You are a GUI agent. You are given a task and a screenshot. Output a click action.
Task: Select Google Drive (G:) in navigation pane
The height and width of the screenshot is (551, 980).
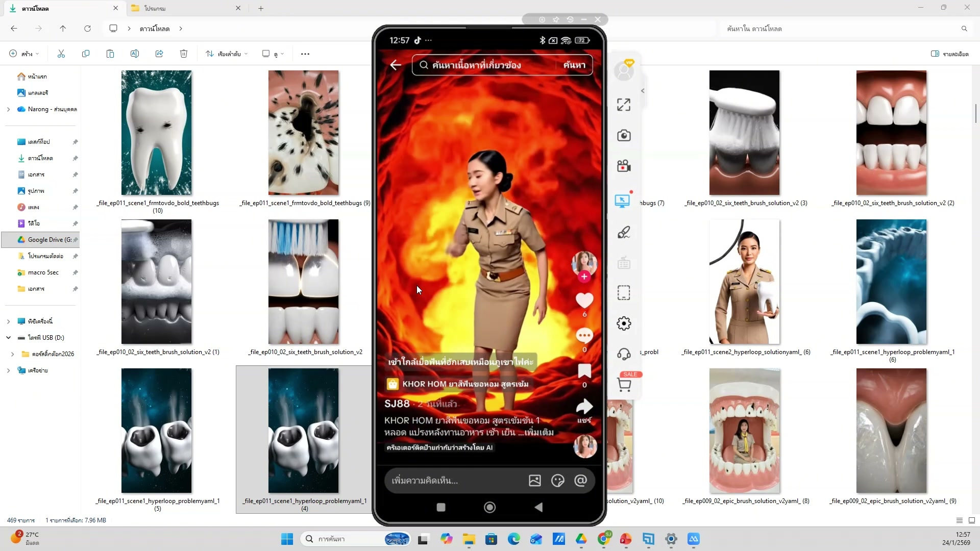point(45,240)
